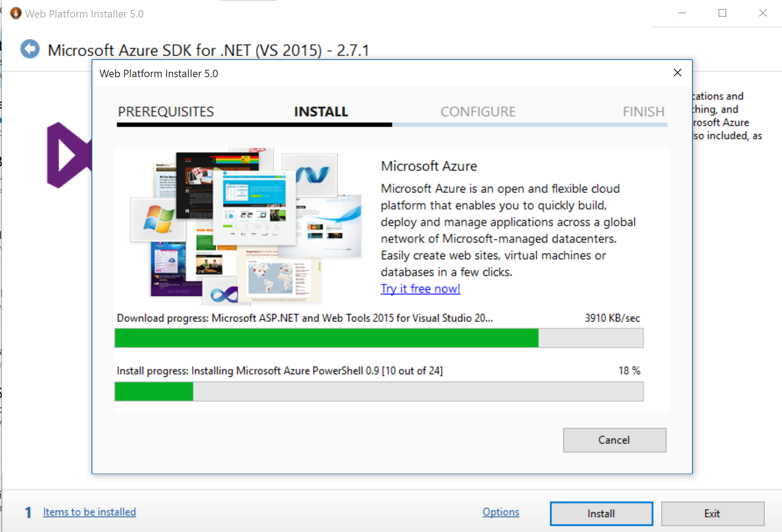Minimize the main installer window

682,13
